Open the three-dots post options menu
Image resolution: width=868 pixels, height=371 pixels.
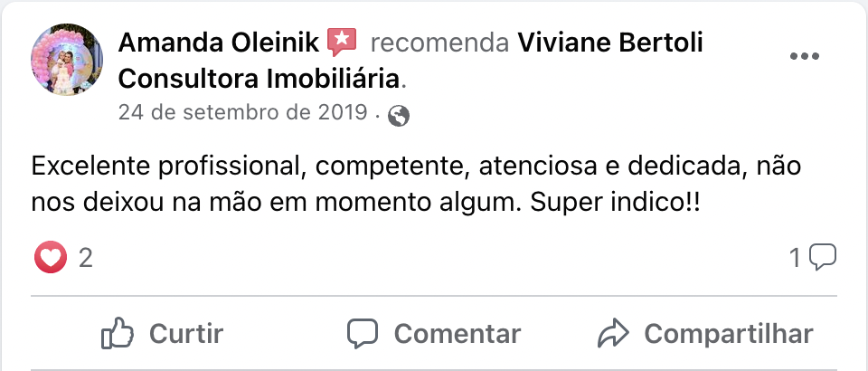click(804, 57)
